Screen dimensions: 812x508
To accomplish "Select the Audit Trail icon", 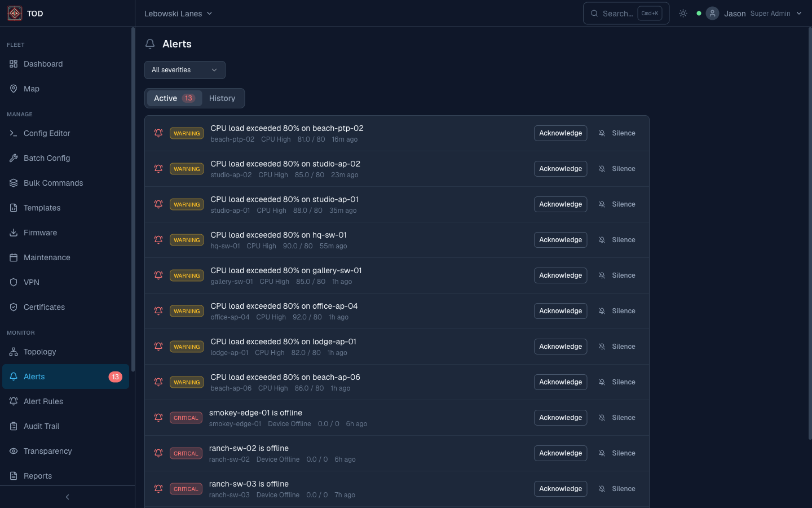I will click(x=13, y=426).
